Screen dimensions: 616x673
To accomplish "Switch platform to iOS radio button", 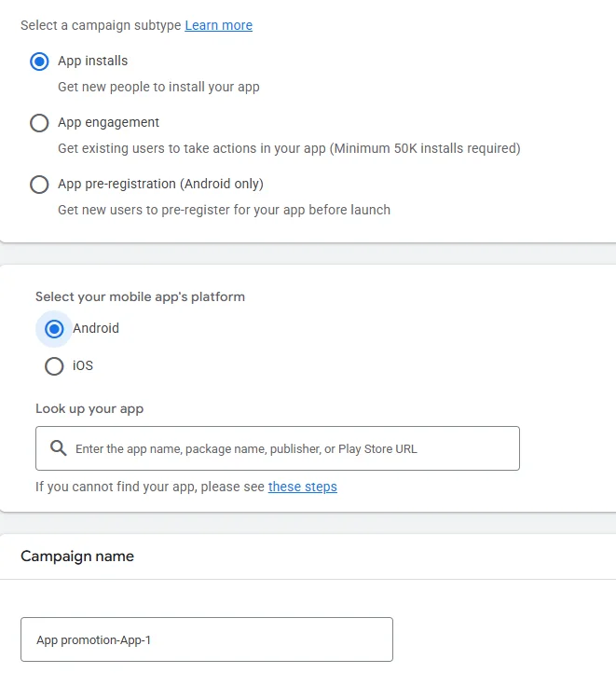I will pos(54,366).
